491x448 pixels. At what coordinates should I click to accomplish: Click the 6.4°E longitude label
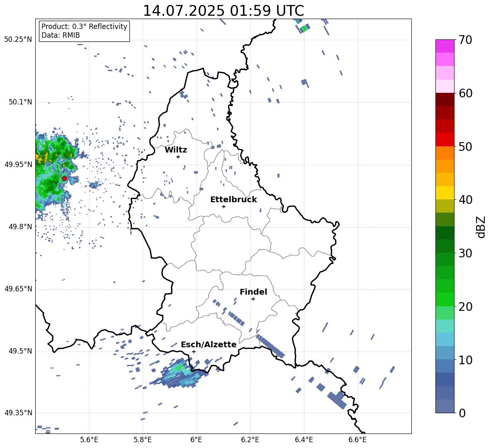pyautogui.click(x=304, y=440)
